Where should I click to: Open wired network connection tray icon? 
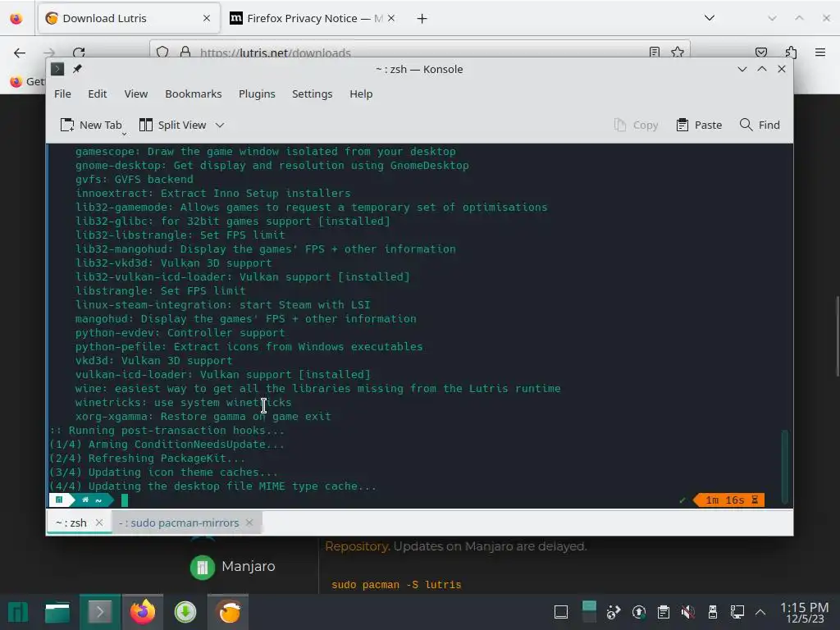click(737, 612)
